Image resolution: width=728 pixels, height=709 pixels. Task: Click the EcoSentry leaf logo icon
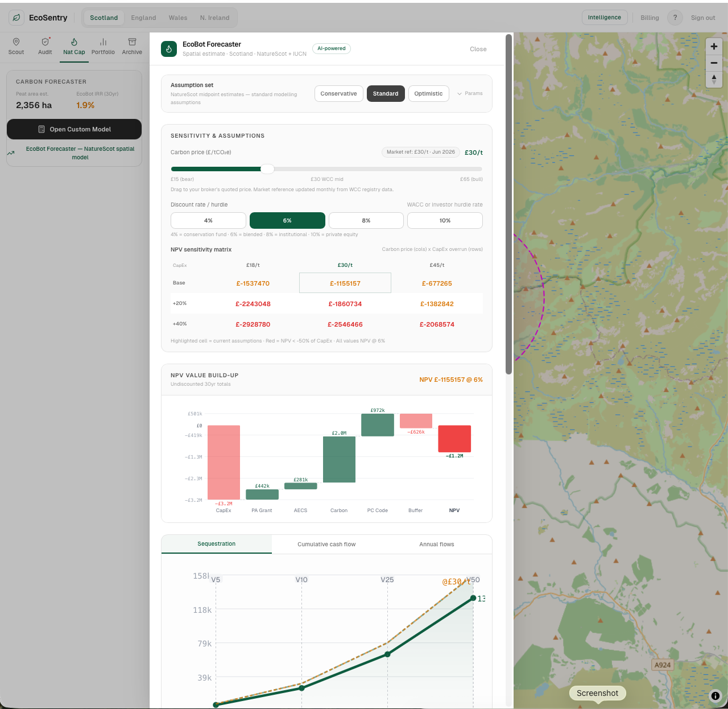pyautogui.click(x=16, y=18)
